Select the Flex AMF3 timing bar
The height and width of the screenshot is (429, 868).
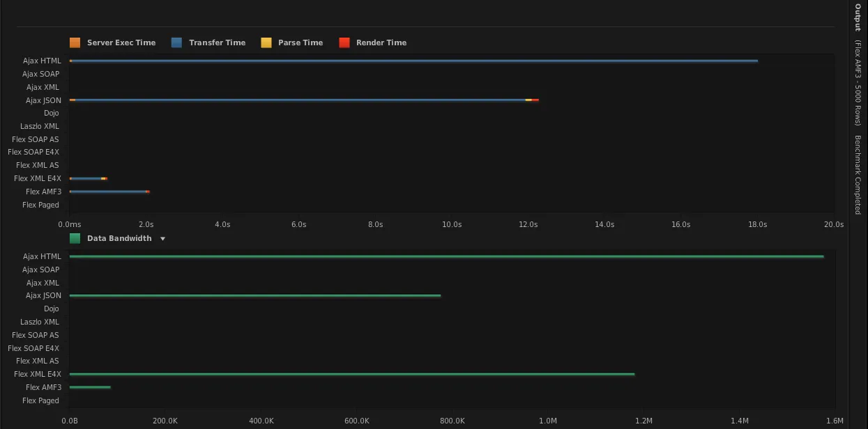[x=109, y=192]
